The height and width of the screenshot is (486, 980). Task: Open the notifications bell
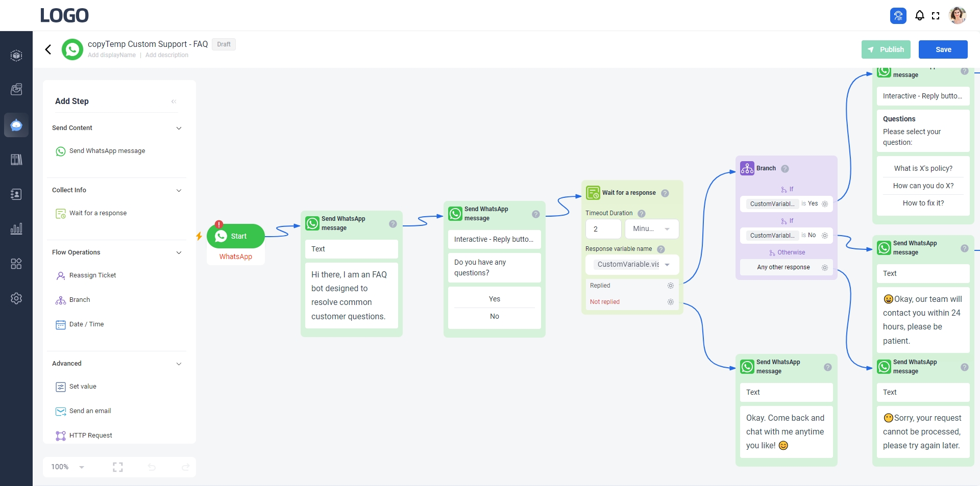point(919,16)
